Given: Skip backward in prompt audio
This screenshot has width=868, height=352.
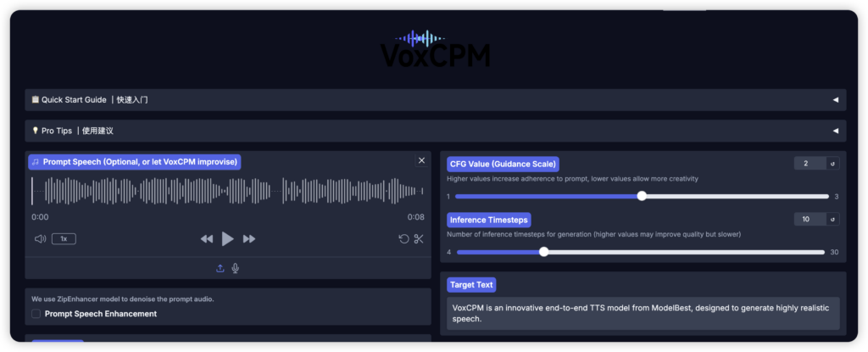Looking at the screenshot, I should pos(207,239).
